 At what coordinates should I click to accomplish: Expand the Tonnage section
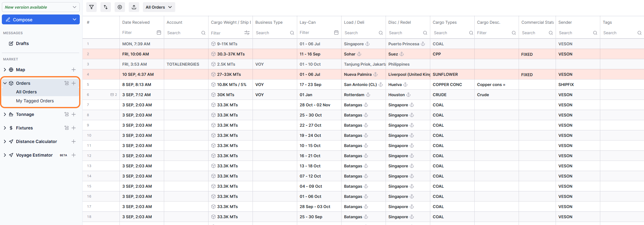coord(5,114)
